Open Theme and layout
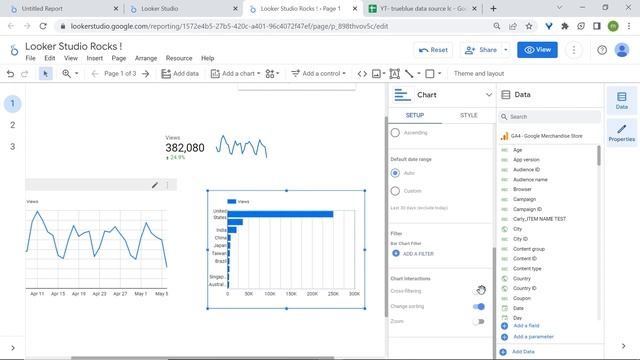The image size is (640, 360). pos(479,74)
